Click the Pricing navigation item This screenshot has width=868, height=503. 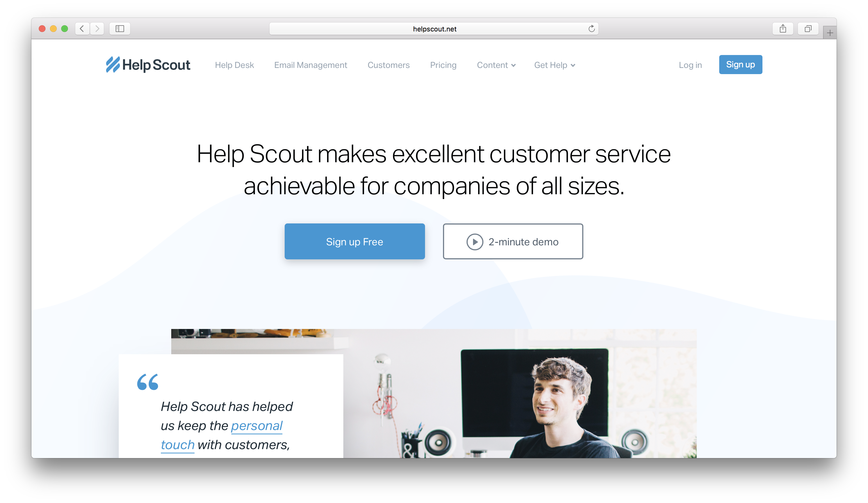pyautogui.click(x=443, y=65)
